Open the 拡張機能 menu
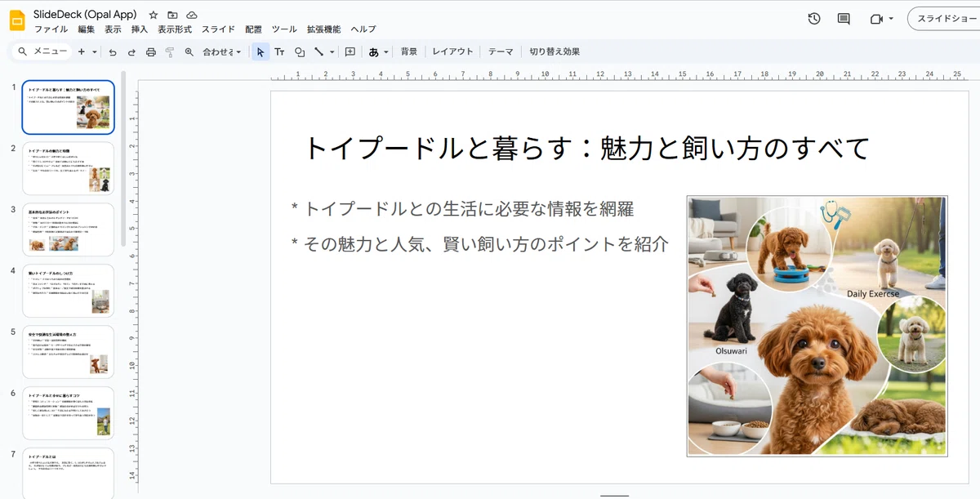The image size is (980, 499). (x=323, y=29)
